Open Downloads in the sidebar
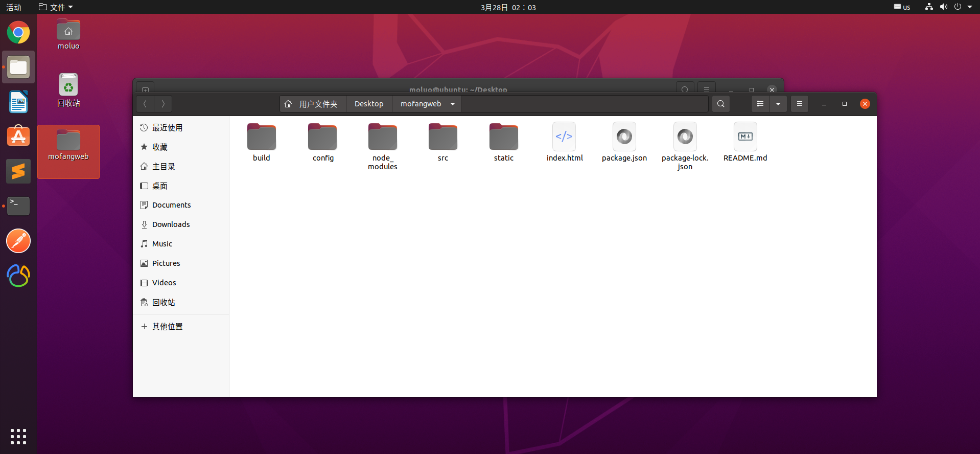Image resolution: width=980 pixels, height=454 pixels. pos(181,224)
